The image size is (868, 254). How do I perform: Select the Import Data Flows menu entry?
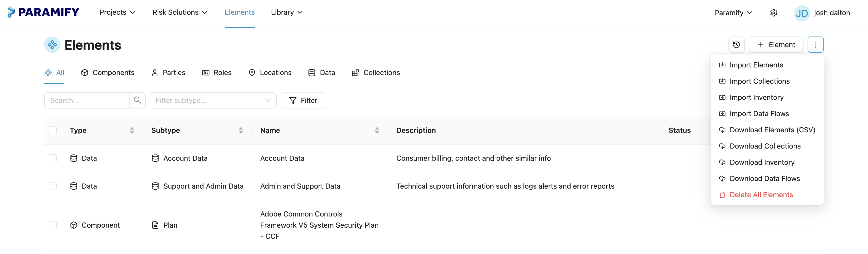coord(759,113)
